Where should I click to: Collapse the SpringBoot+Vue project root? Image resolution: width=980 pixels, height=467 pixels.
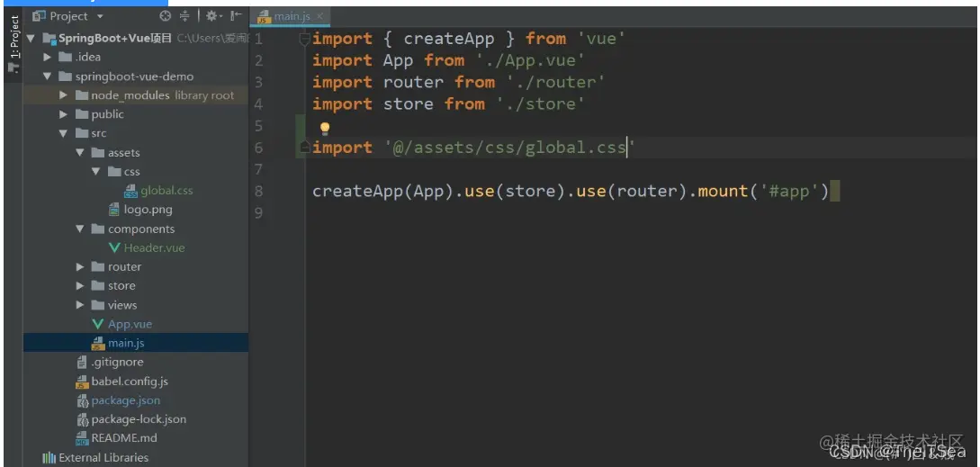point(31,39)
